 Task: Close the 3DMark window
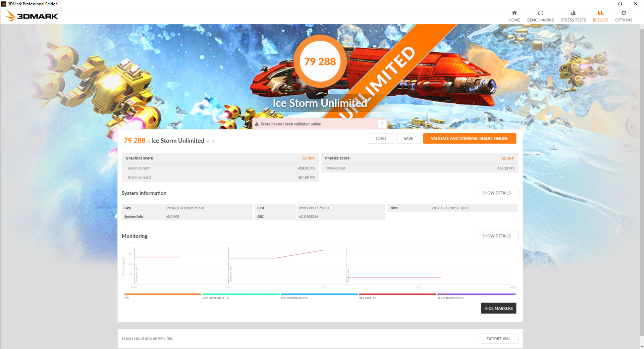[636, 4]
